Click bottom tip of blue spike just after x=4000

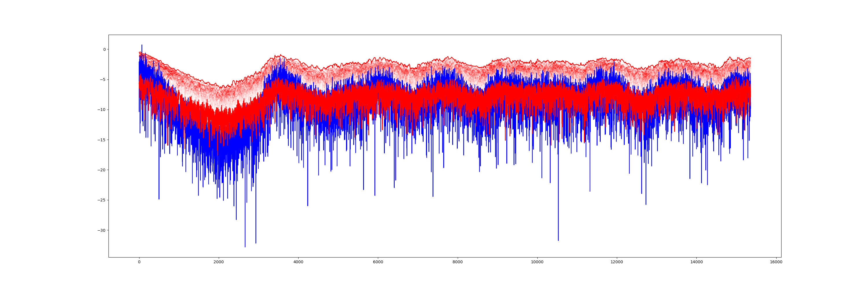[x=308, y=205]
